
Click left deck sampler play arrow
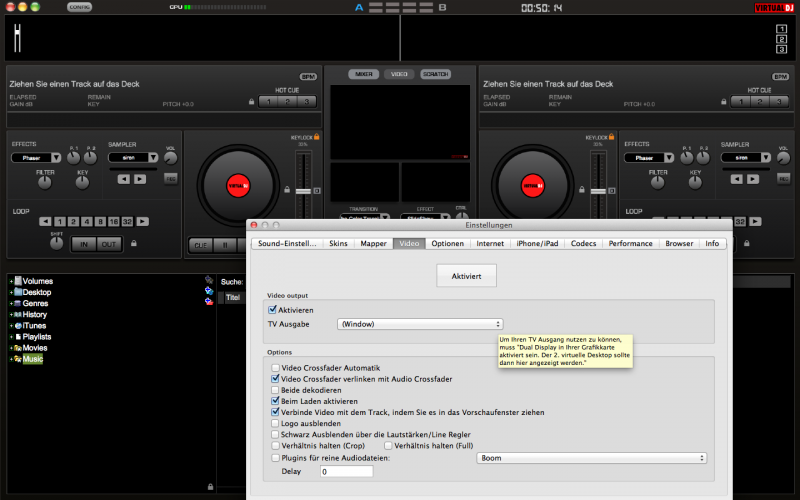[140, 179]
